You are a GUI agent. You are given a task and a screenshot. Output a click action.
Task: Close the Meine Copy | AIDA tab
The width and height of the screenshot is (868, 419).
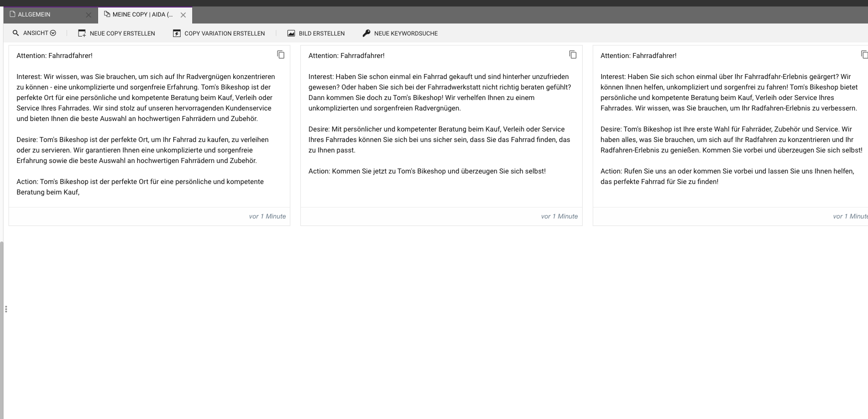[183, 15]
